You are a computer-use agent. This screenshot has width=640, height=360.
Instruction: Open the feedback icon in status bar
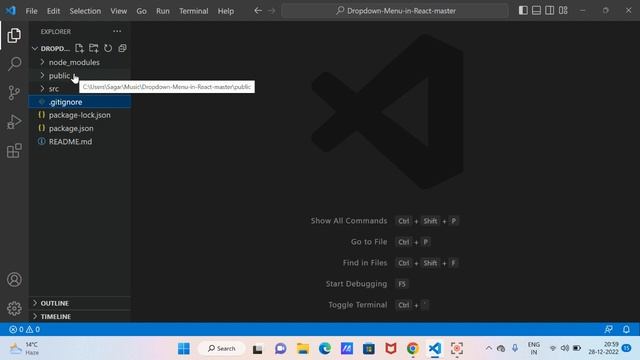tap(608, 329)
